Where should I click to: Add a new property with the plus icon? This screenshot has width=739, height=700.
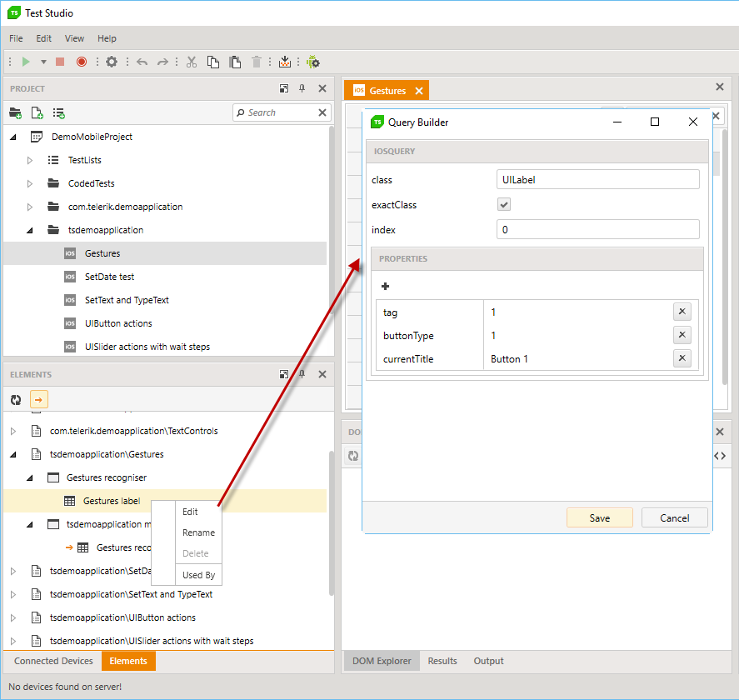(x=385, y=286)
